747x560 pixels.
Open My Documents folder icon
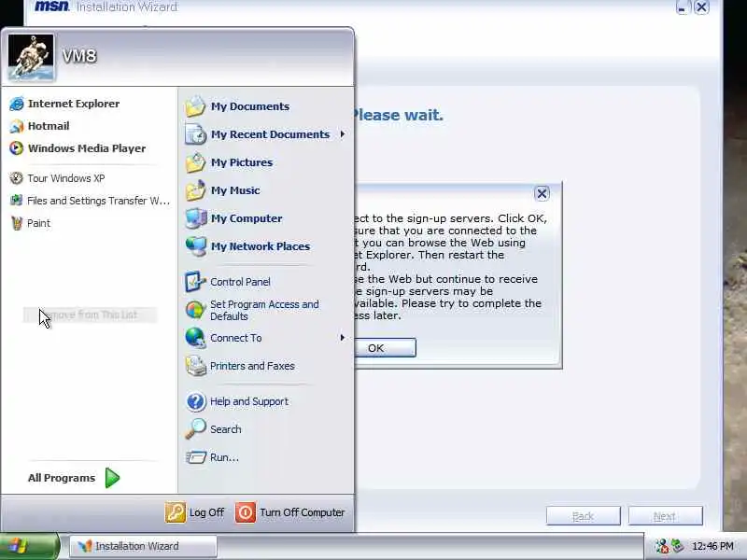coord(195,106)
